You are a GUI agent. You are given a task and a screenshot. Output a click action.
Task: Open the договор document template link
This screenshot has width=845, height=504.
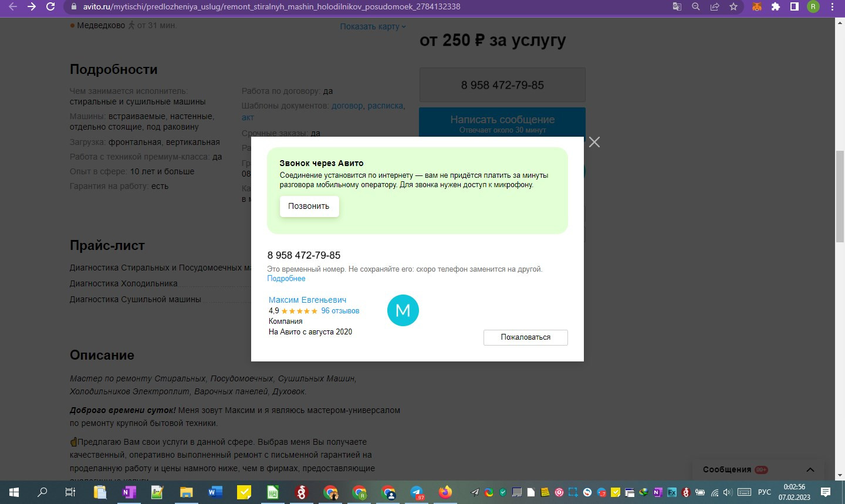point(347,106)
